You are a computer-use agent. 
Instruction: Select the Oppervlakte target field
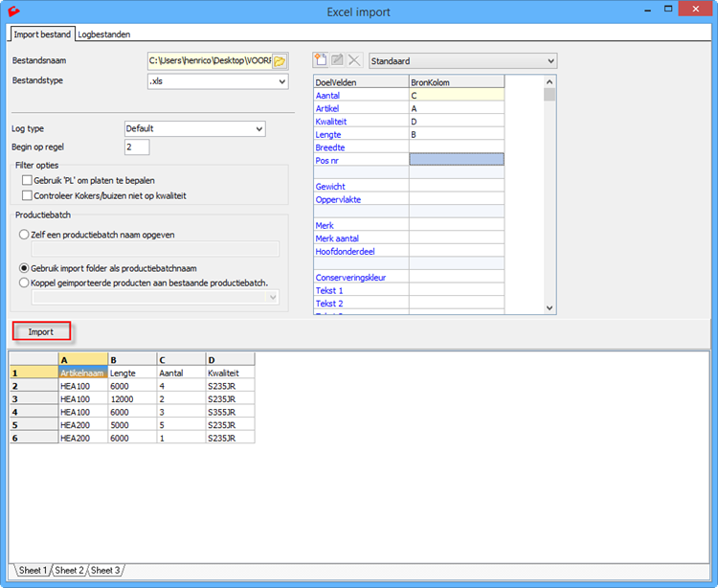pyautogui.click(x=361, y=199)
